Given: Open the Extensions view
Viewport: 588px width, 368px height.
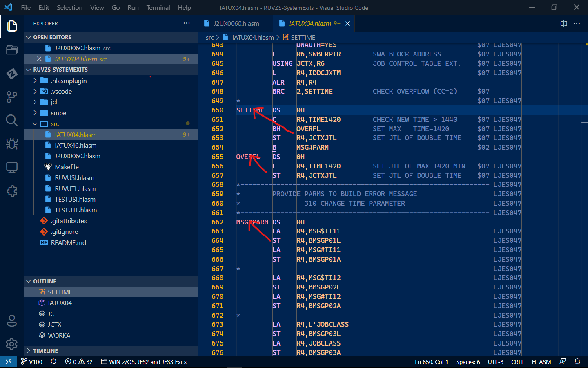Looking at the screenshot, I should point(11,191).
